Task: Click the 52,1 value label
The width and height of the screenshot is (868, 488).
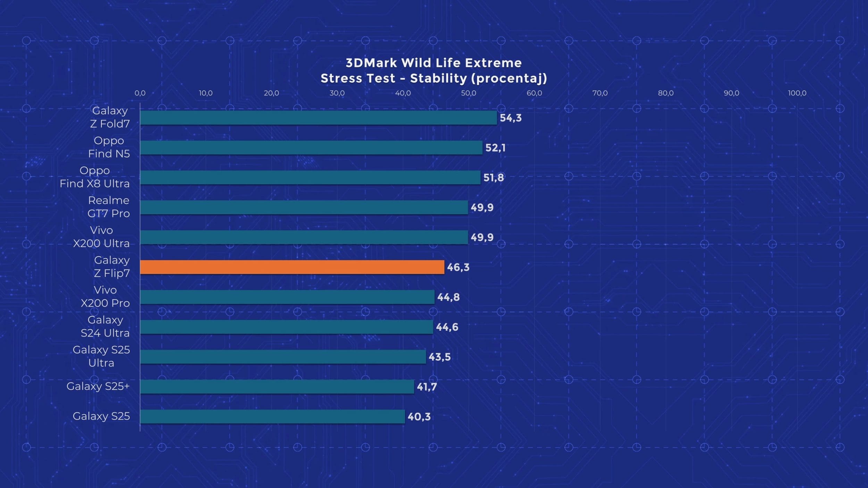Action: pos(495,148)
